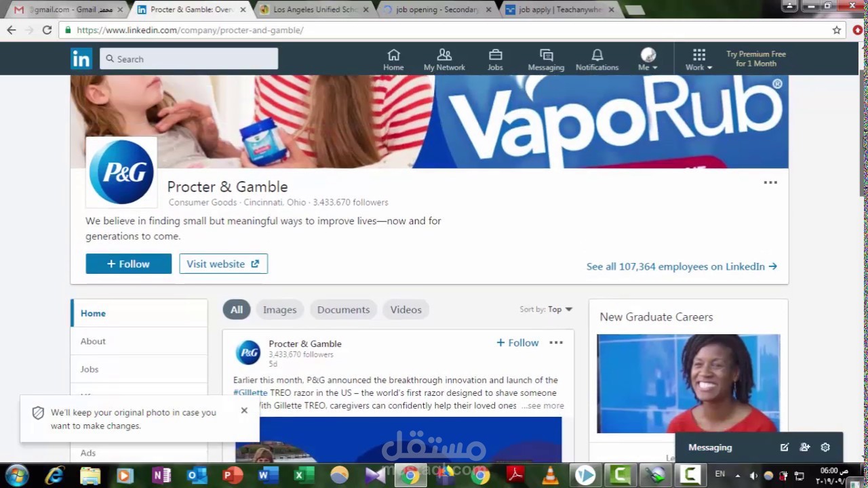
Task: Open Excel from the taskbar
Action: 303,475
